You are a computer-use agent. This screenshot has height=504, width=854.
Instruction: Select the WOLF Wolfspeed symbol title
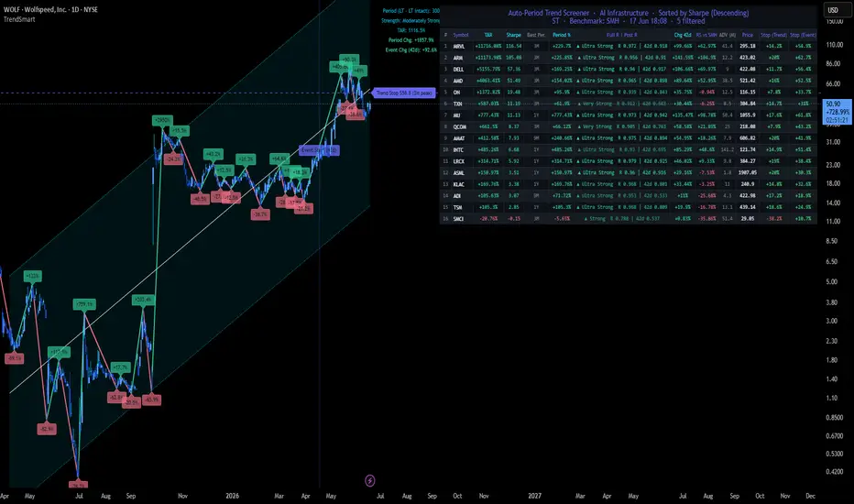tap(50, 10)
